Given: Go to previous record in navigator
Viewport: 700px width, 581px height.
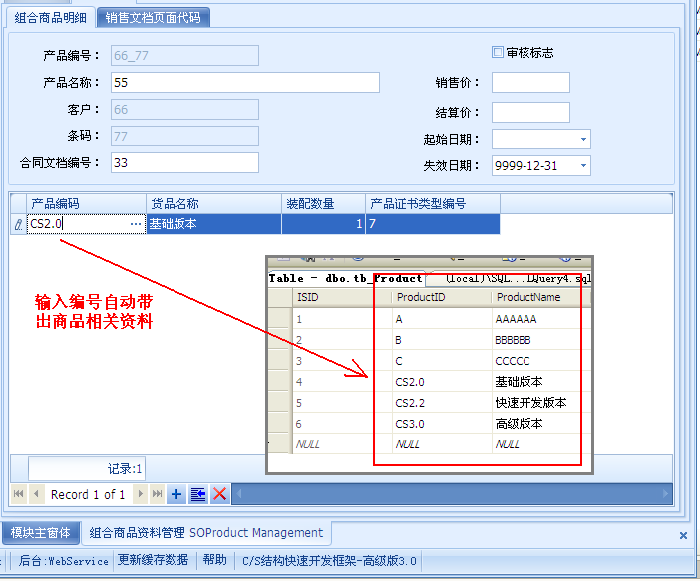Looking at the screenshot, I should click(37, 494).
